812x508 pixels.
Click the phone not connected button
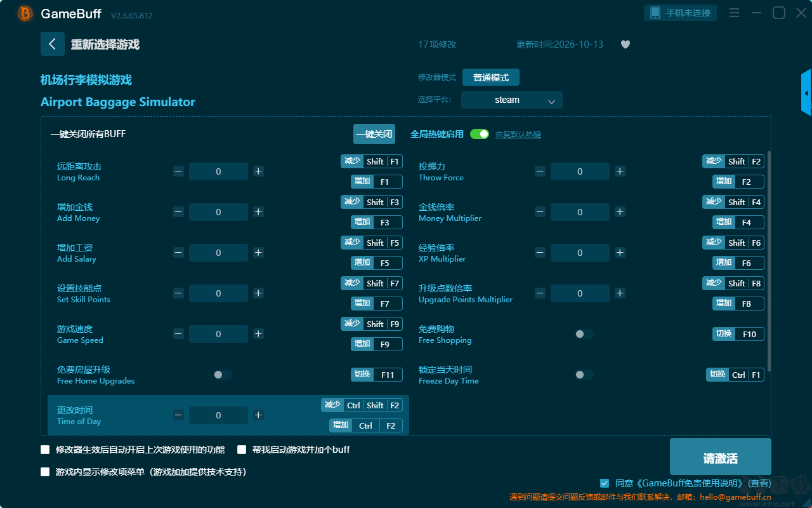(681, 13)
